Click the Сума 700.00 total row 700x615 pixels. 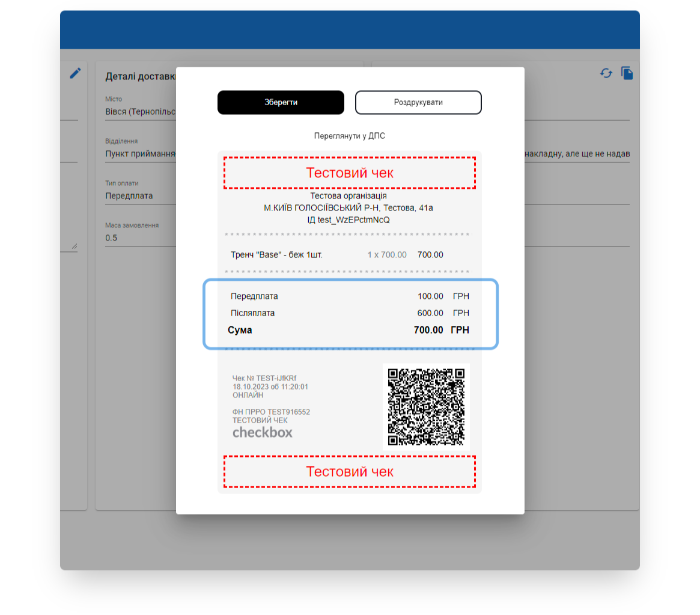tap(349, 330)
